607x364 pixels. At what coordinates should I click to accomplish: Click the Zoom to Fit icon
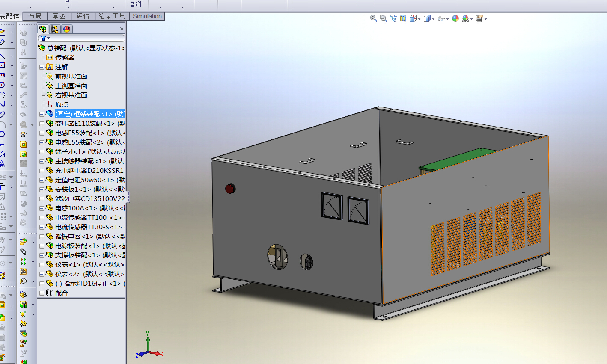(x=373, y=18)
